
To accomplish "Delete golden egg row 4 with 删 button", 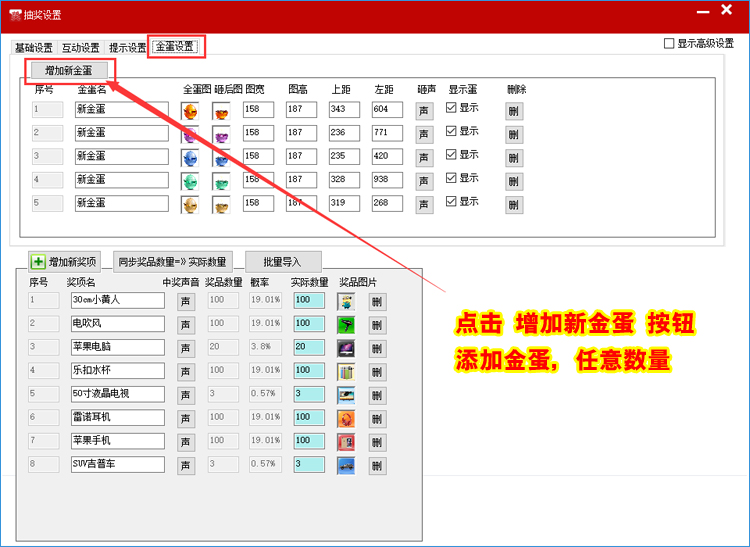I will pos(514,181).
